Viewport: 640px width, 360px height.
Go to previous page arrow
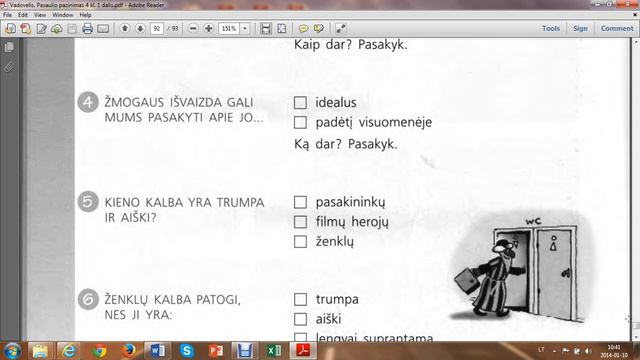pyautogui.click(x=125, y=29)
